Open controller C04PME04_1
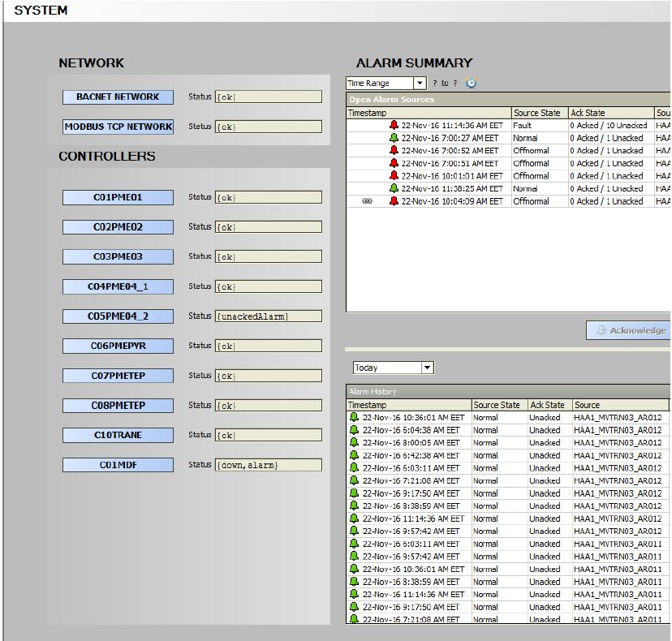This screenshot has width=672, height=641. click(x=118, y=286)
